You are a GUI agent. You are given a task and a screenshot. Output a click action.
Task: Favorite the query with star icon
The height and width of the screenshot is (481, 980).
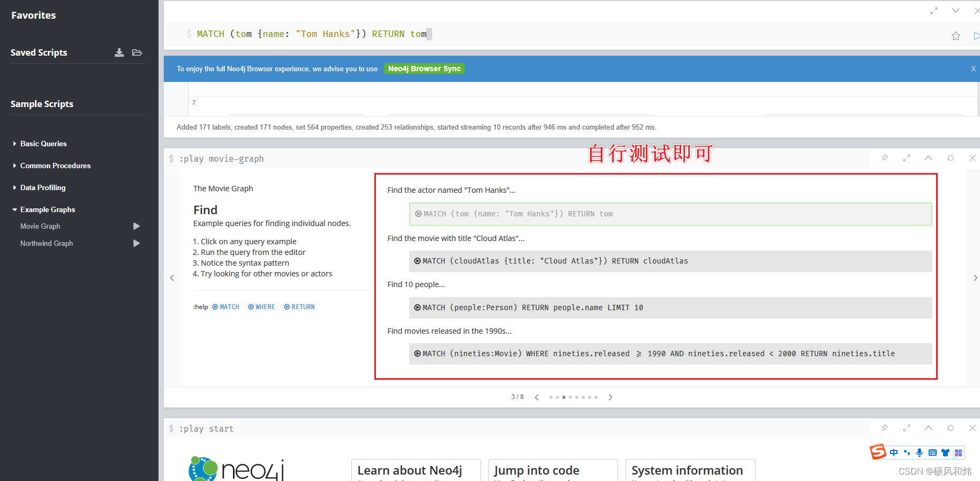(956, 36)
